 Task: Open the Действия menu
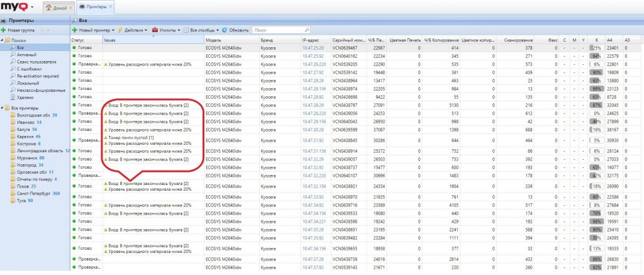click(133, 30)
